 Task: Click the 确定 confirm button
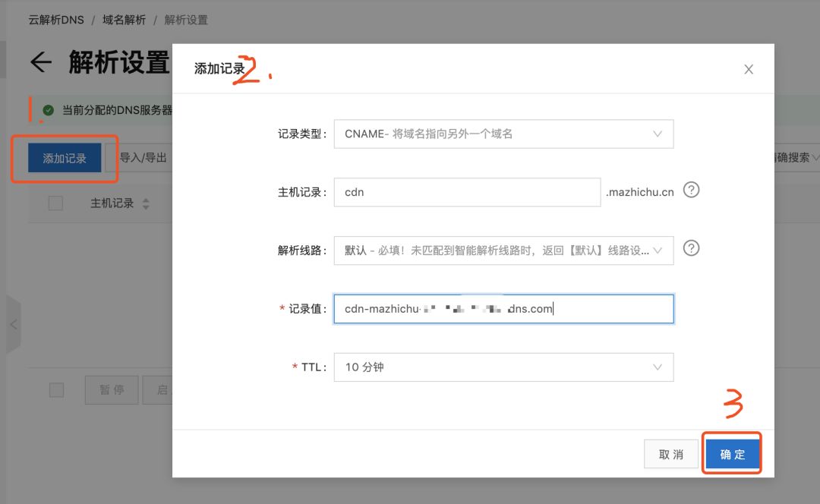click(x=732, y=454)
